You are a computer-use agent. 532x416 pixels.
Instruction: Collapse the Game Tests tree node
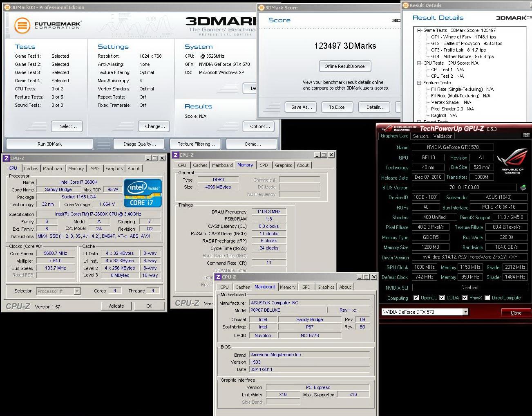[x=419, y=30]
